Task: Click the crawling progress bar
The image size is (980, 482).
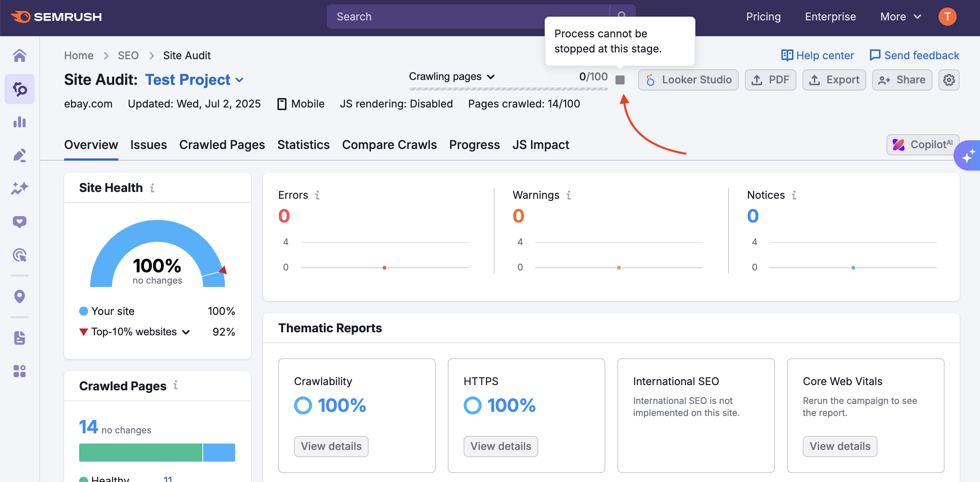Action: [508, 89]
